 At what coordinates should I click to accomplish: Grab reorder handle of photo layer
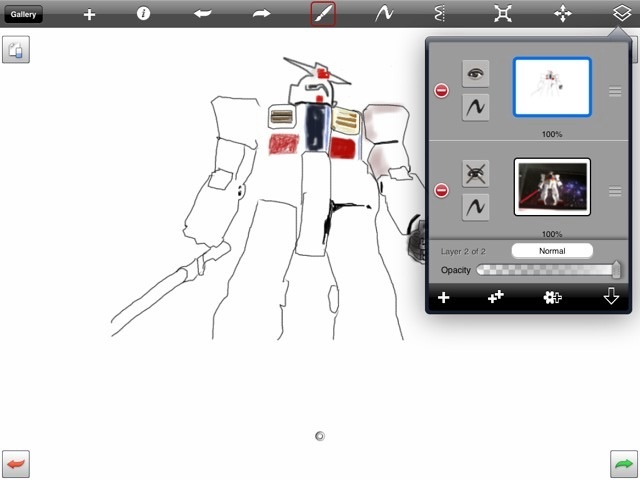coord(615,191)
